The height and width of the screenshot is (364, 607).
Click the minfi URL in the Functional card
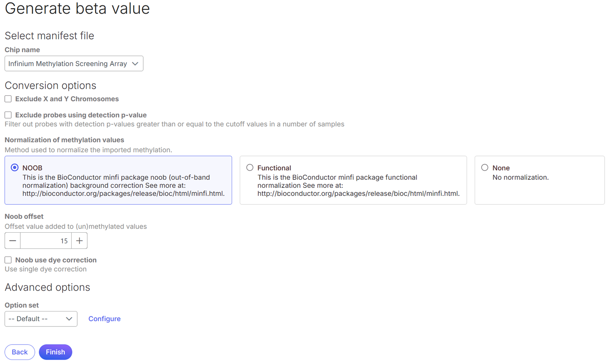pos(358,194)
